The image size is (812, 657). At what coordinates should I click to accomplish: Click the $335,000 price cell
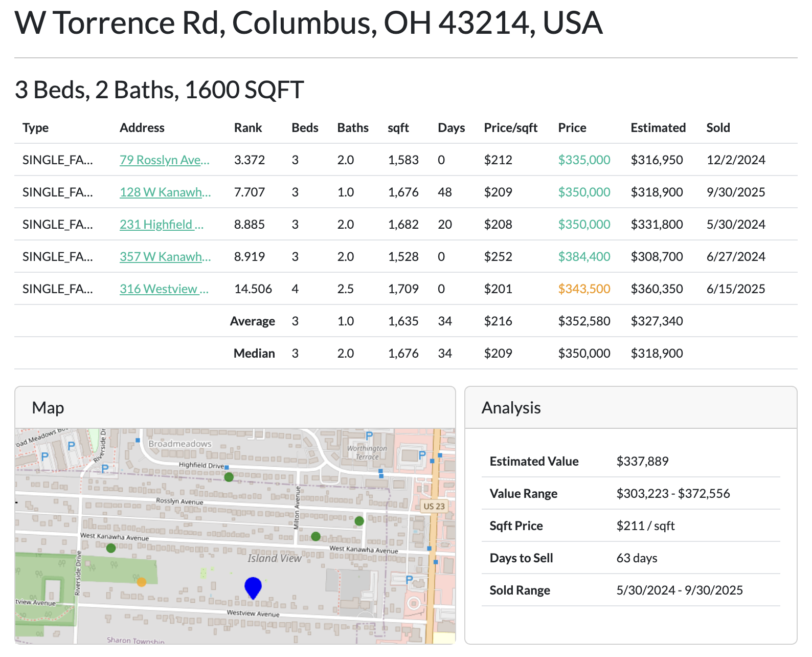pos(584,160)
